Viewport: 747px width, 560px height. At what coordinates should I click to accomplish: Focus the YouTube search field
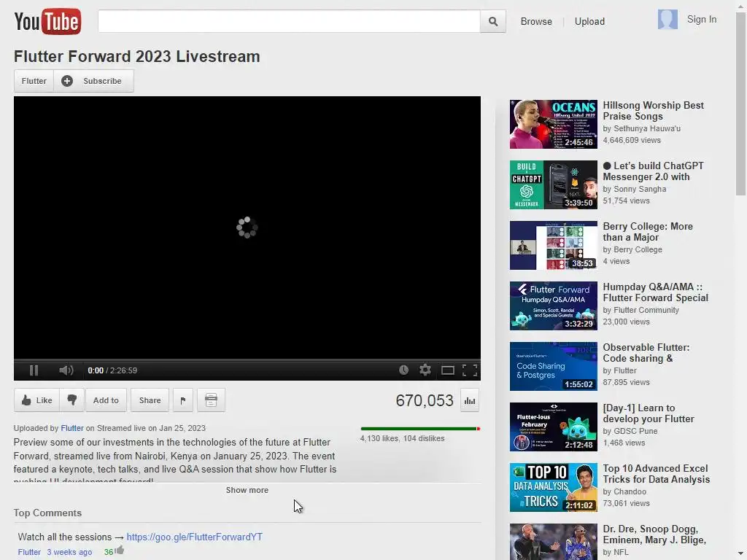[289, 21]
